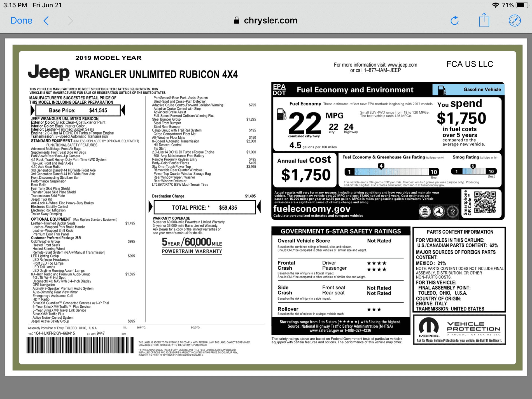
Task: Tap the VIN barcode
Action: point(80,345)
